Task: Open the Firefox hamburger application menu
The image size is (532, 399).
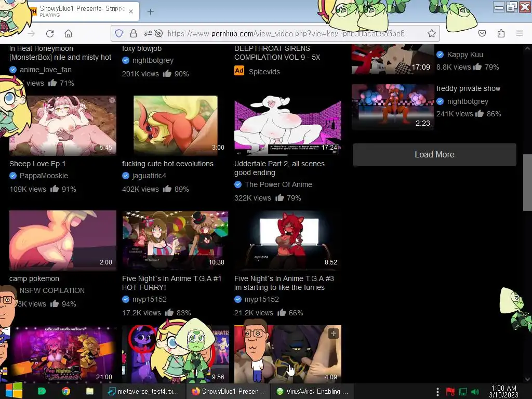Action: 519,33
